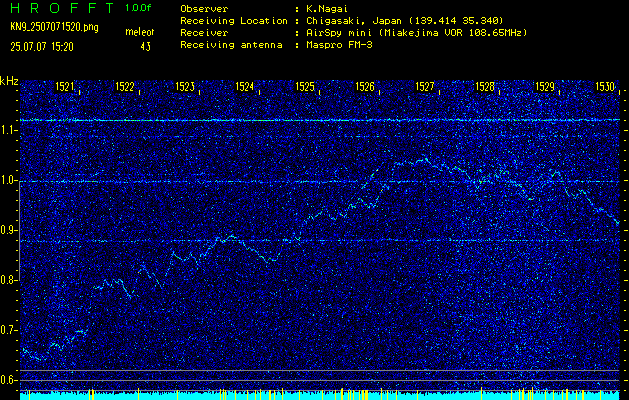The width and height of the screenshot is (629, 400).
Task: Click the 1.1 kHz axis label
Action: 7,130
